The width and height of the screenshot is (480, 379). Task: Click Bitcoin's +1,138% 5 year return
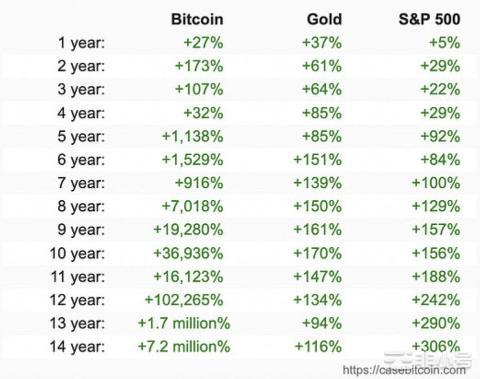coord(192,136)
